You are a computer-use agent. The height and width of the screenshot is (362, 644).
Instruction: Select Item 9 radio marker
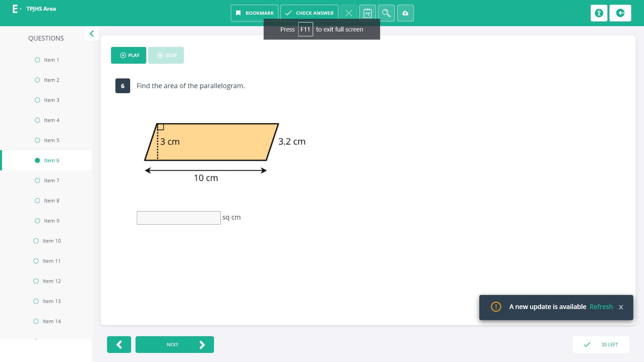(37, 221)
